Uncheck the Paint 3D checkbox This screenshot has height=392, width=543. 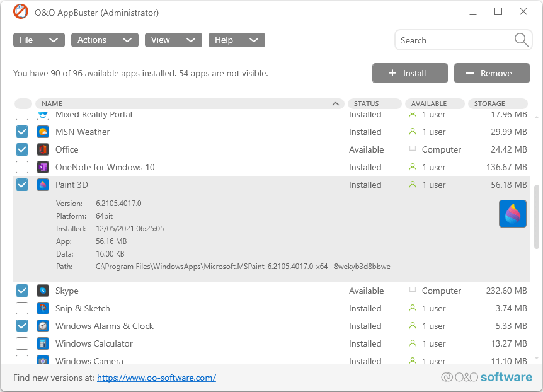[x=22, y=185]
